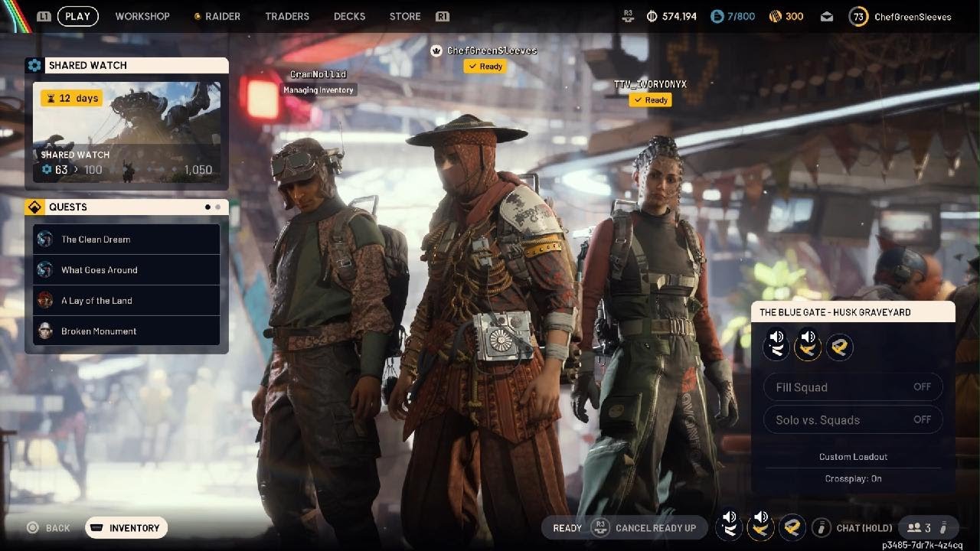Click CANCEL READY UP
Image resolution: width=980 pixels, height=551 pixels.
click(x=655, y=528)
